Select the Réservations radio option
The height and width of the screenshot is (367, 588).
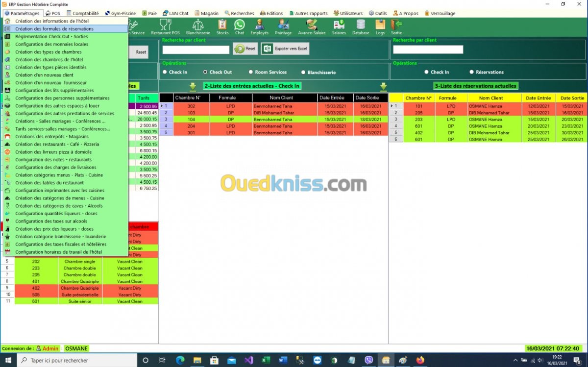[487, 72]
